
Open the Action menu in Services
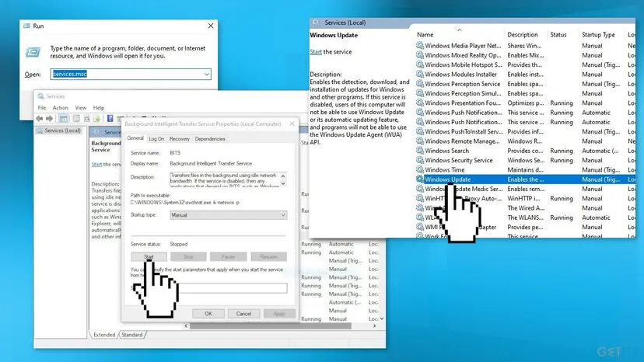tap(61, 107)
